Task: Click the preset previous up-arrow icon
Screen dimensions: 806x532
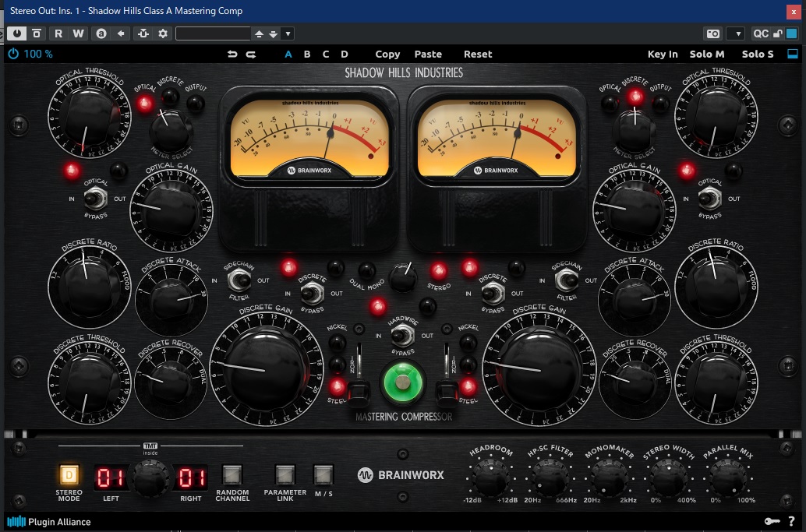Action: tap(259, 34)
